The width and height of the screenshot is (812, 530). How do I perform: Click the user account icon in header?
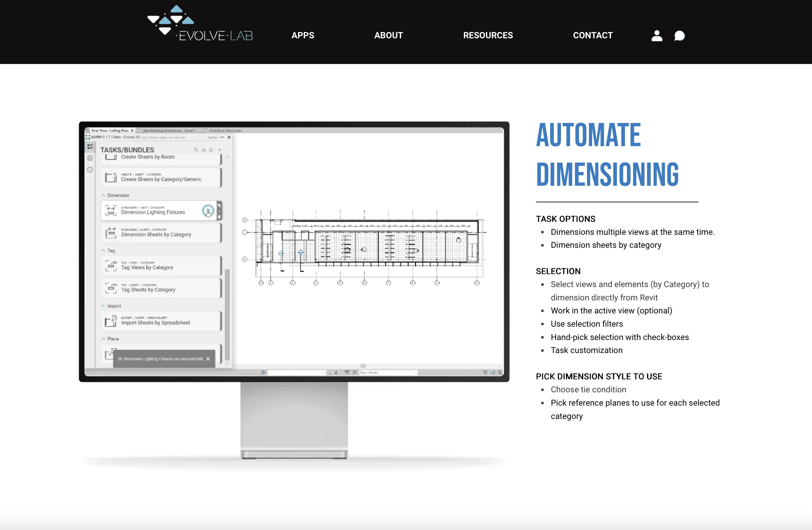(656, 35)
